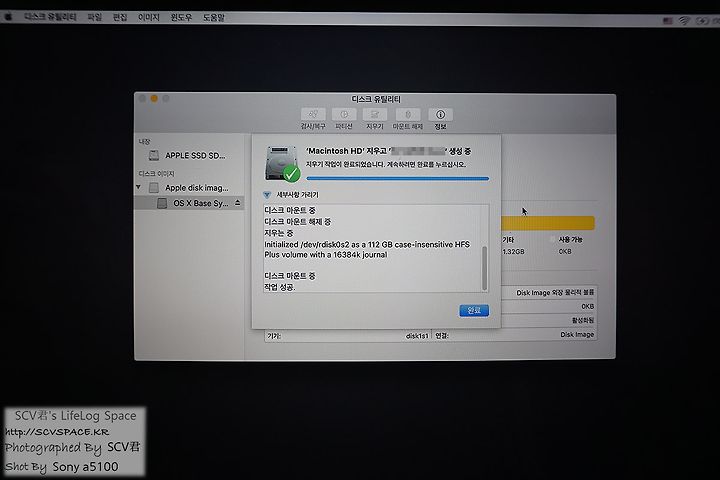Click the 'disk1s1' device value

click(416, 336)
